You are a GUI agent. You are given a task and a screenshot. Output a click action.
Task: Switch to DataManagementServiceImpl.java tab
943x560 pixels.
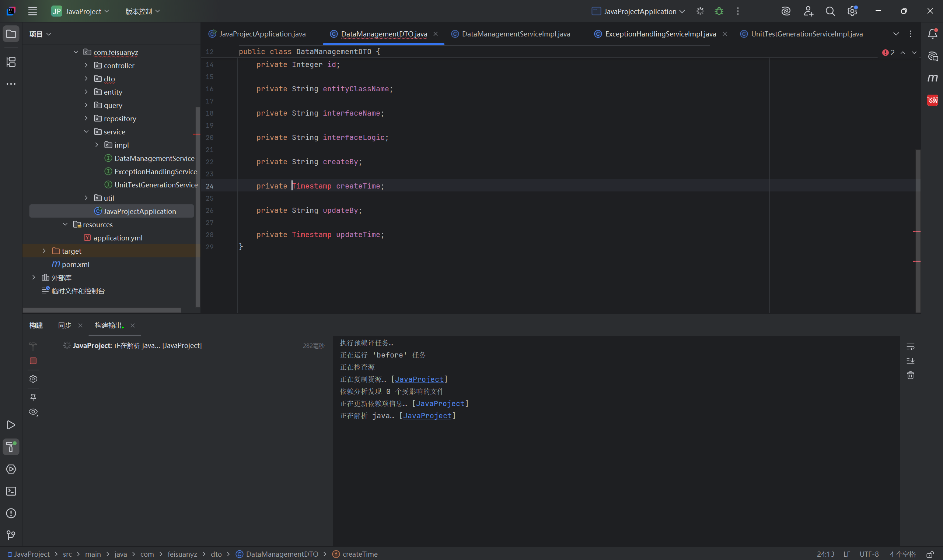[511, 34]
